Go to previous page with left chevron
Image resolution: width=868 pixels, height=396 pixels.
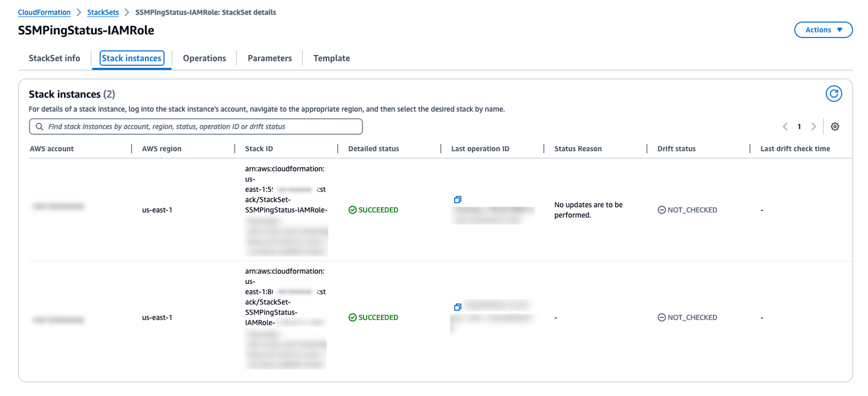[785, 127]
